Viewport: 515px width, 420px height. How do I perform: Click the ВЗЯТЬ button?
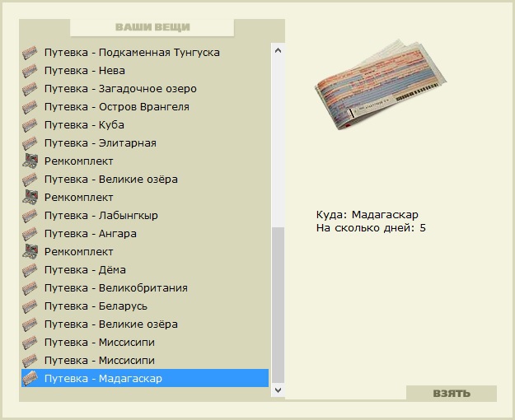pos(452,393)
